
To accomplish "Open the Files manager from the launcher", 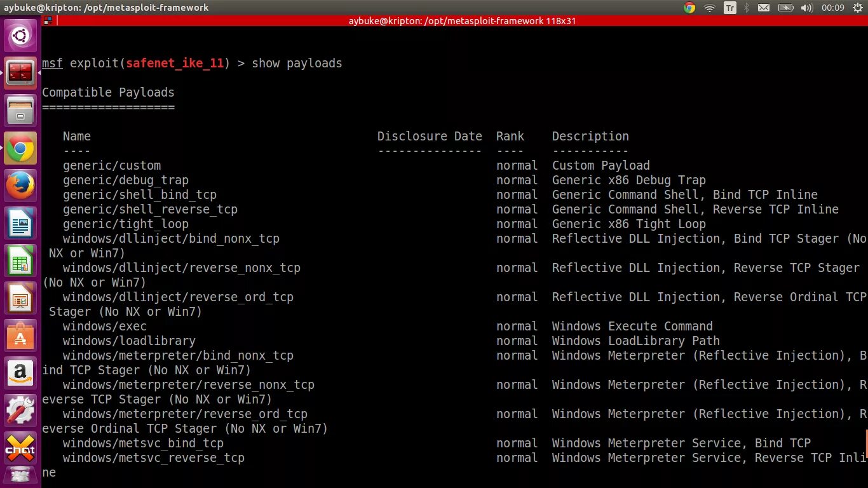I will [20, 111].
